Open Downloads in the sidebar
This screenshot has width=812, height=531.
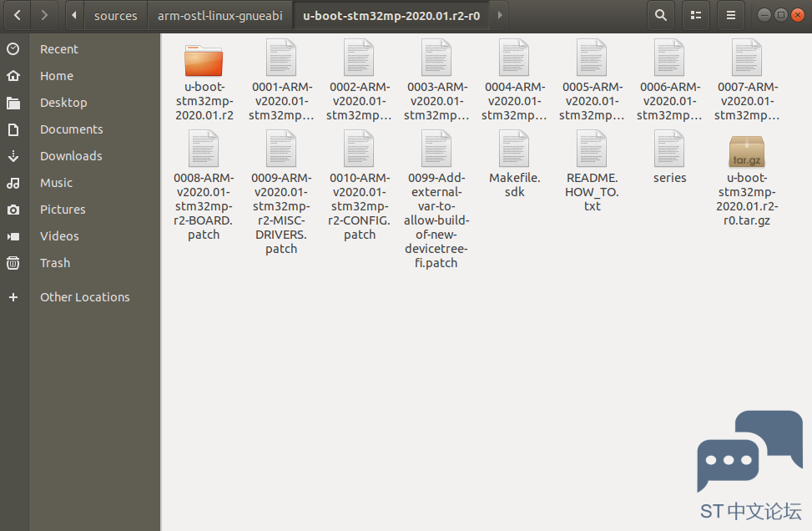71,156
